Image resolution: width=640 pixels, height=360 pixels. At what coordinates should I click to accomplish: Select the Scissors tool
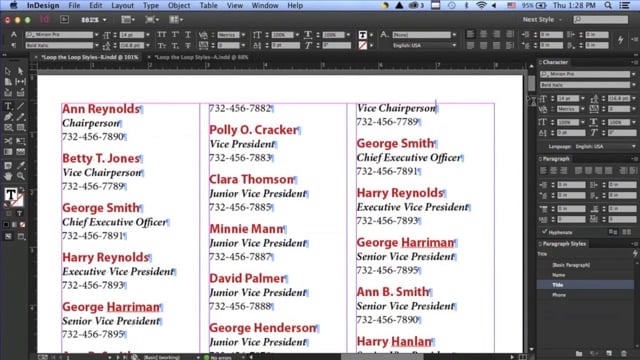pyautogui.click(x=8, y=141)
